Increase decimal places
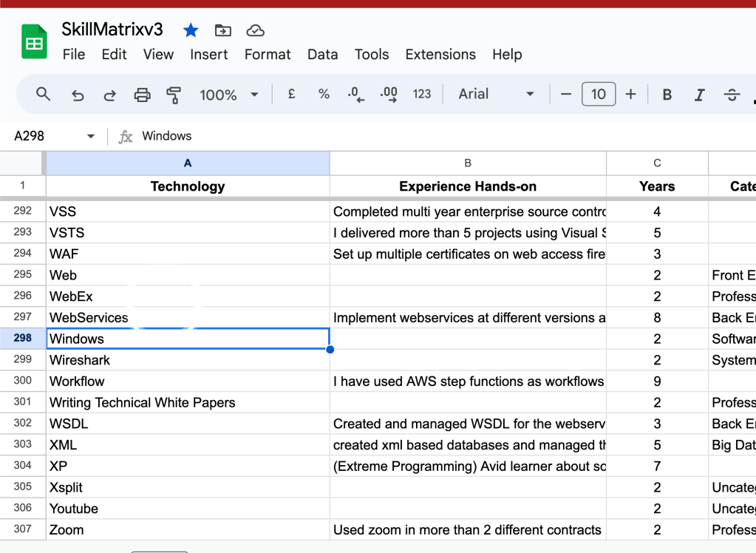This screenshot has width=756, height=553. [389, 94]
